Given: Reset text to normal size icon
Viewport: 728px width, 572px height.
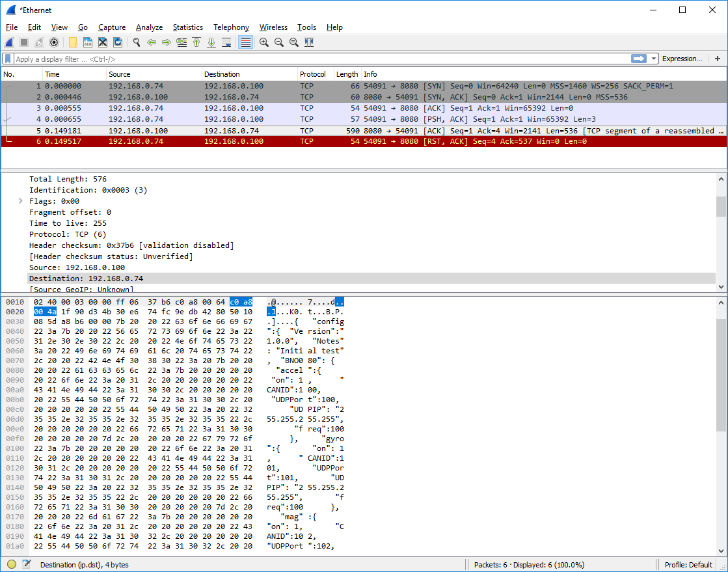Looking at the screenshot, I should [x=294, y=42].
